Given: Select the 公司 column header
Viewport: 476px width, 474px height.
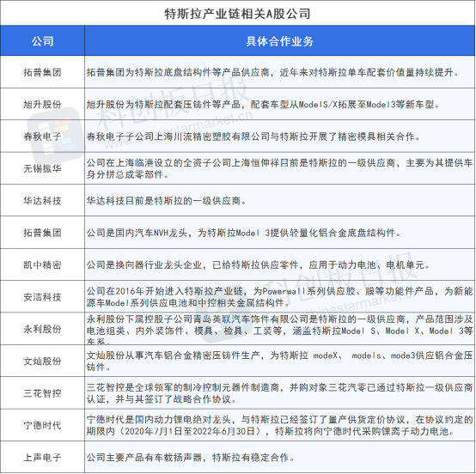Looking at the screenshot, I should (42, 41).
